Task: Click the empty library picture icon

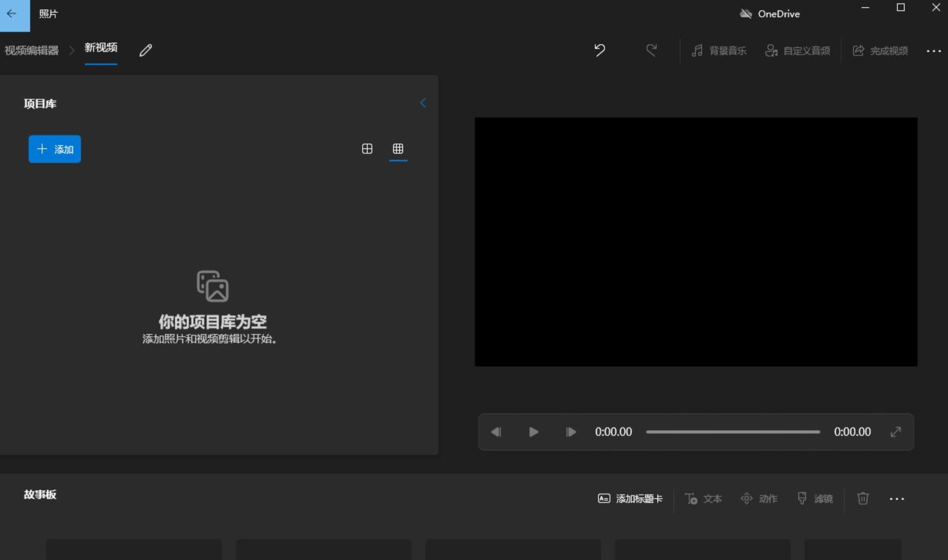Action: (x=213, y=286)
